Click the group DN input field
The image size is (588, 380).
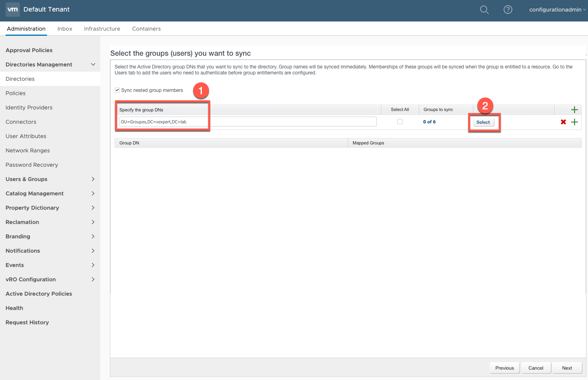[248, 122]
